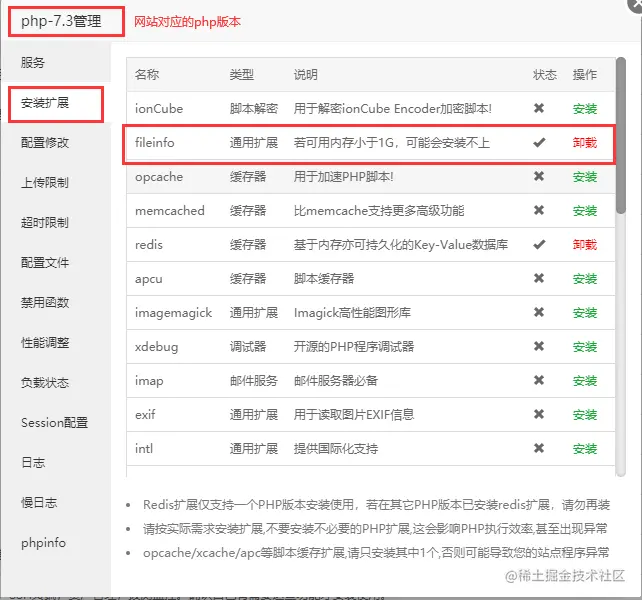
Task: Click the opcache extension name
Action: 159,177
